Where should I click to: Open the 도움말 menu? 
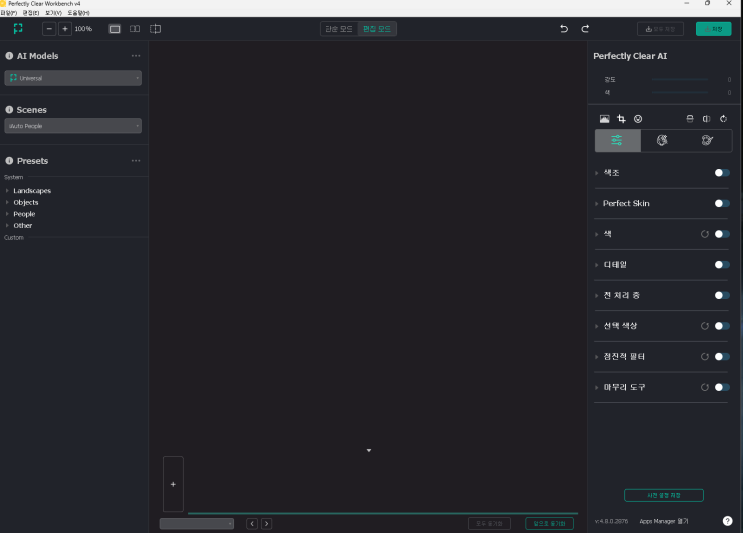(78, 13)
